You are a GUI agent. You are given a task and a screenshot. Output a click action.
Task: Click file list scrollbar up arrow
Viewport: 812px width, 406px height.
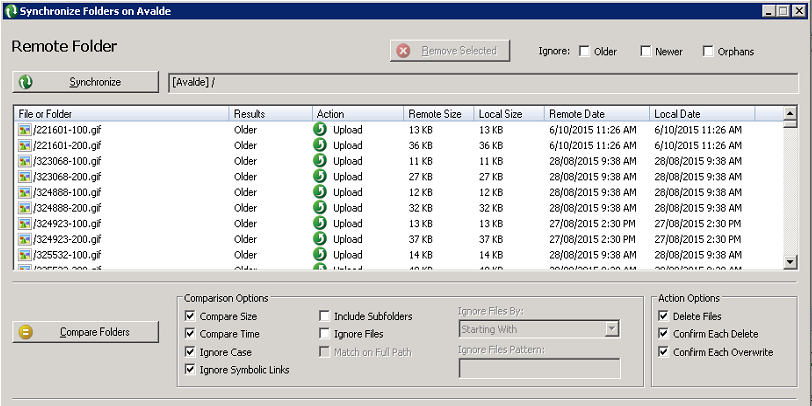(x=790, y=113)
